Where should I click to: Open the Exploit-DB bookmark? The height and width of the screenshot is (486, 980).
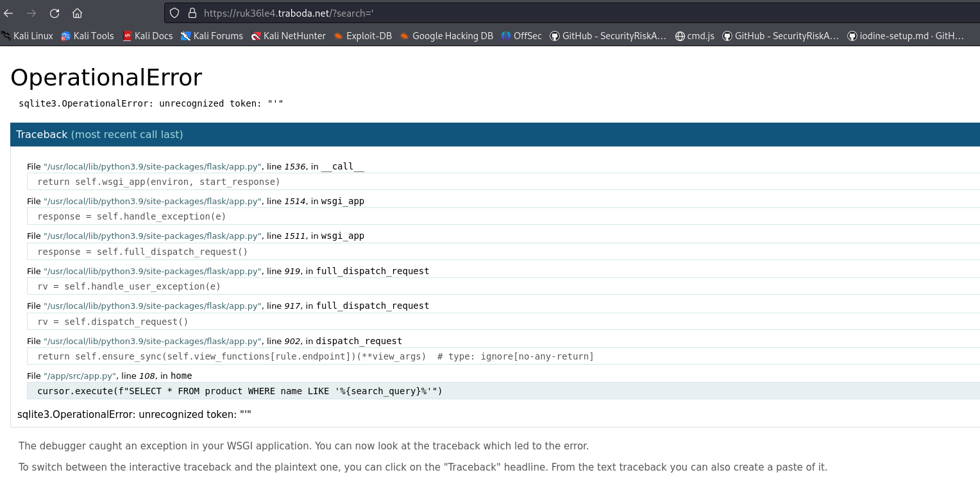363,36
